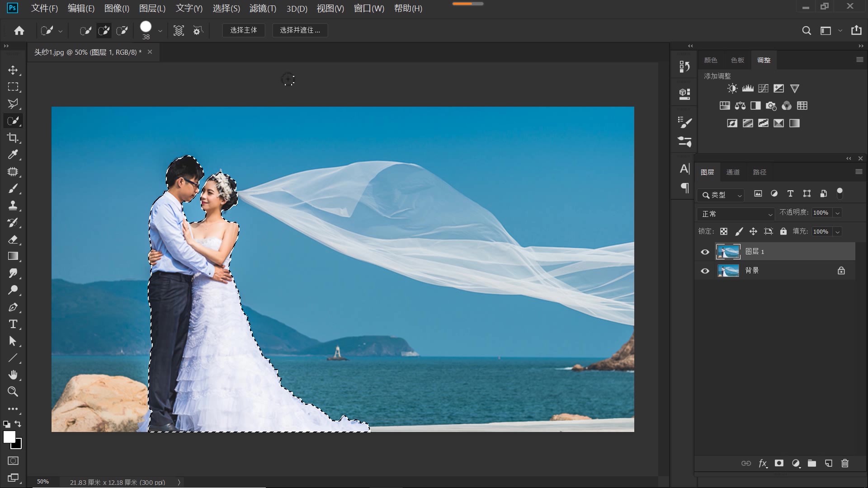Click the 选择并遮住 button

300,30
